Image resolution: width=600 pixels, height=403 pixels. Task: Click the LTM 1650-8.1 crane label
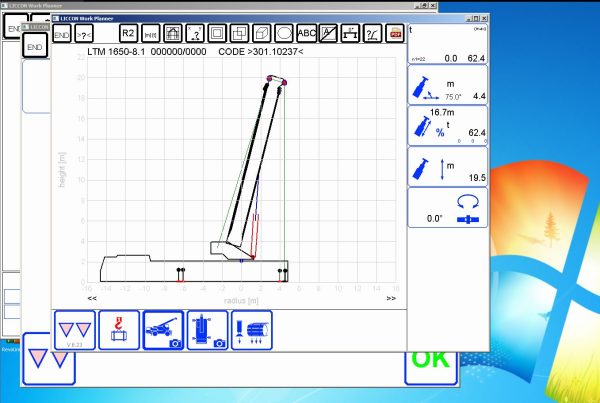(116, 52)
